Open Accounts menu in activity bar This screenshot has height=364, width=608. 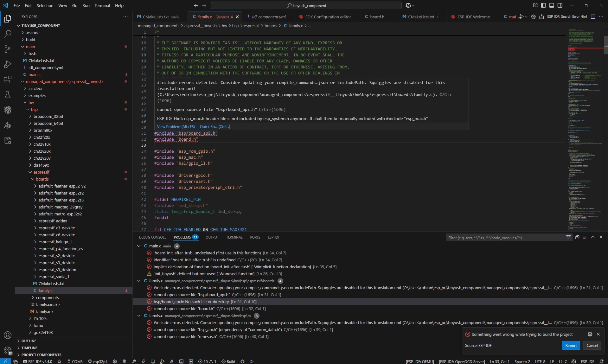[8, 335]
